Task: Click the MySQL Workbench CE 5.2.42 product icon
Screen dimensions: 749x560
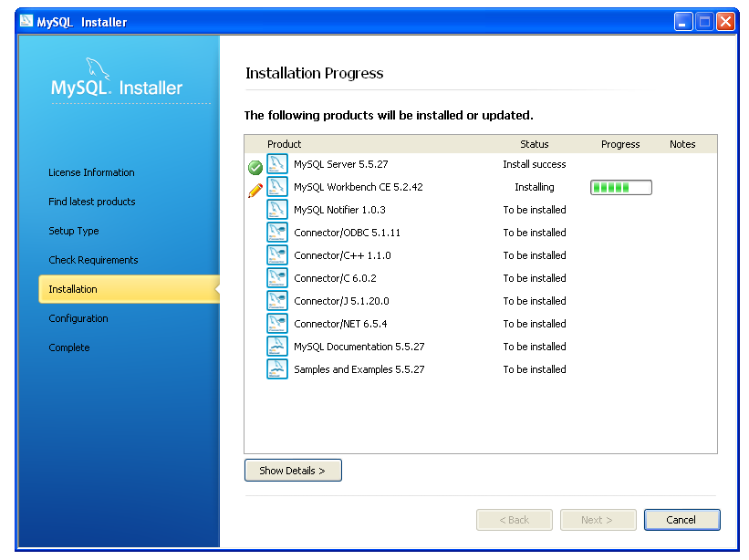Action: pos(277,187)
